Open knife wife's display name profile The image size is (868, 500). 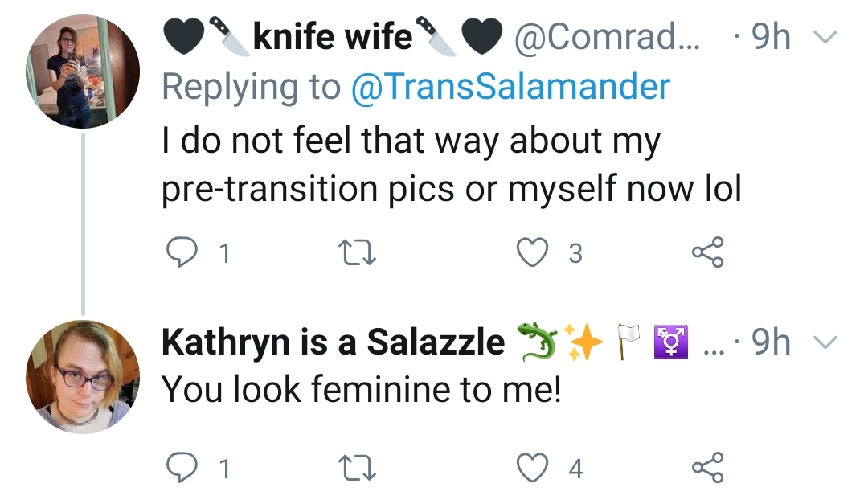333,36
